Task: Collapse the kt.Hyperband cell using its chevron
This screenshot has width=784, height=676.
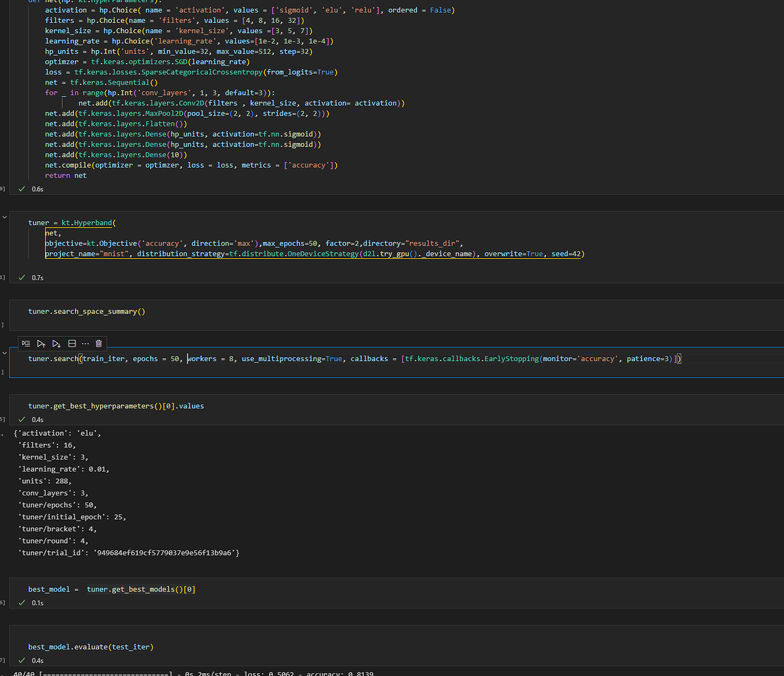Action: click(x=5, y=217)
